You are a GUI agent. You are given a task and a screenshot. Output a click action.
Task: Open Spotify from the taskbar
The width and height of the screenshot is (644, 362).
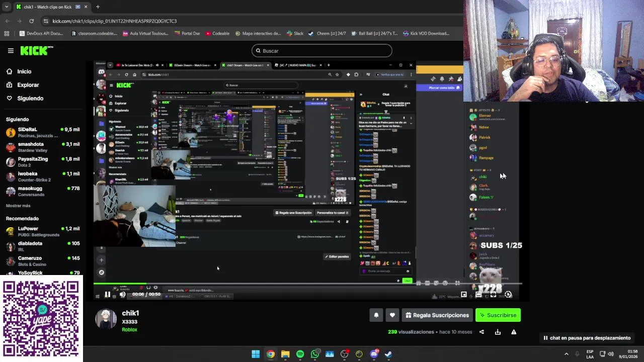(300, 354)
